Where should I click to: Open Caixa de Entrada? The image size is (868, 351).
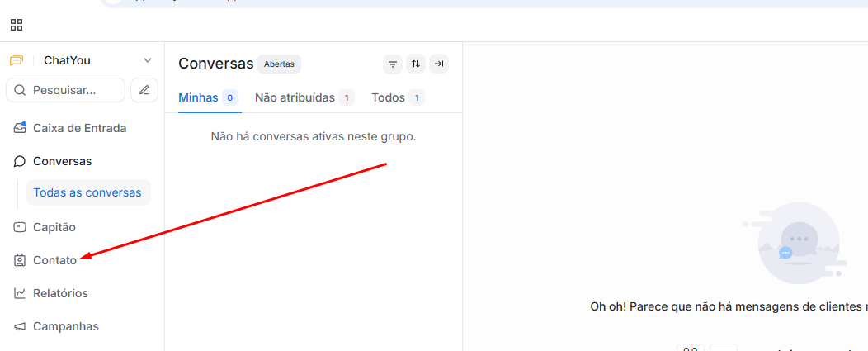tap(79, 128)
